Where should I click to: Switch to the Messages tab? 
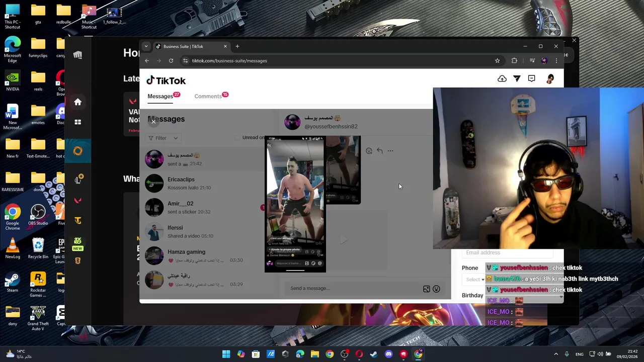point(160,96)
